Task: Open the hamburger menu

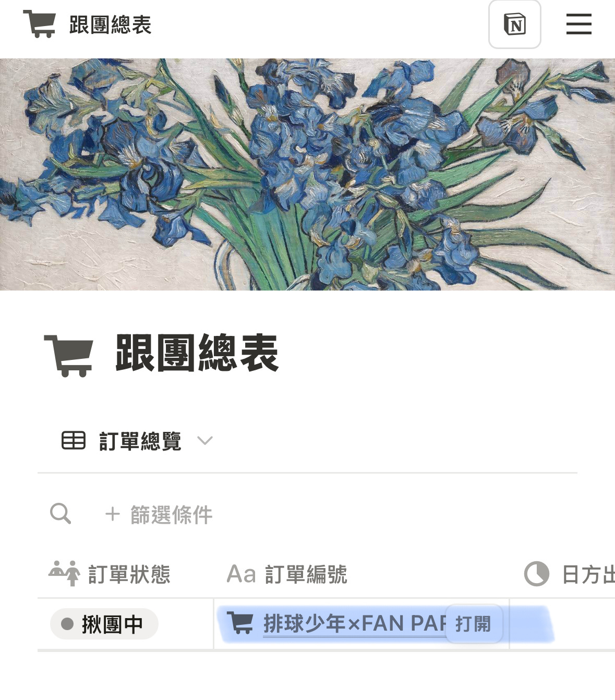Action: (x=578, y=24)
